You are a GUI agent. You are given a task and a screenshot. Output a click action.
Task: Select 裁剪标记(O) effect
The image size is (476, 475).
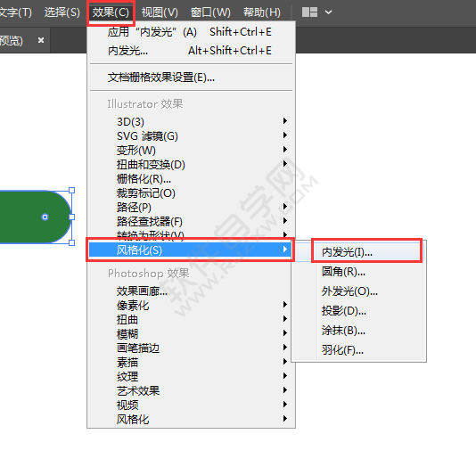click(192, 192)
